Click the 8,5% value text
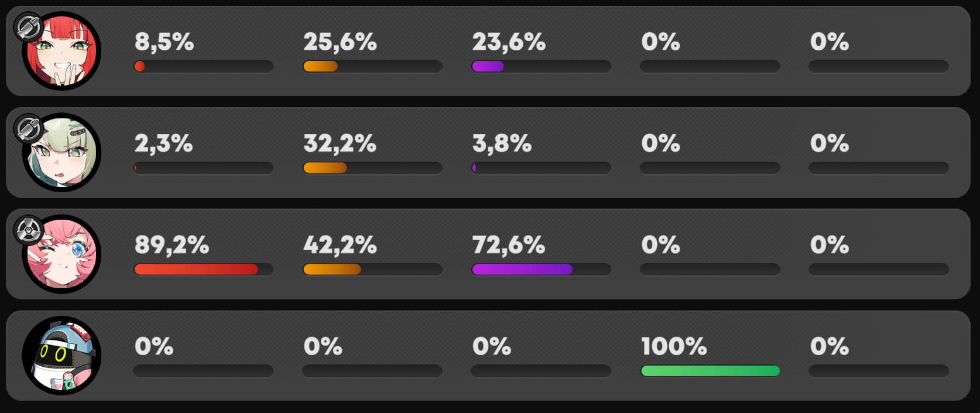Screen dimensions: 980x413 coord(164,42)
